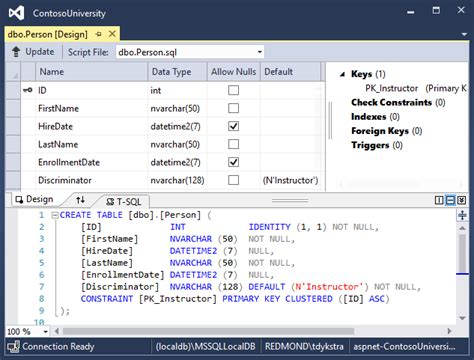Click the Update arrow icon
The width and height of the screenshot is (474, 360).
coord(16,52)
